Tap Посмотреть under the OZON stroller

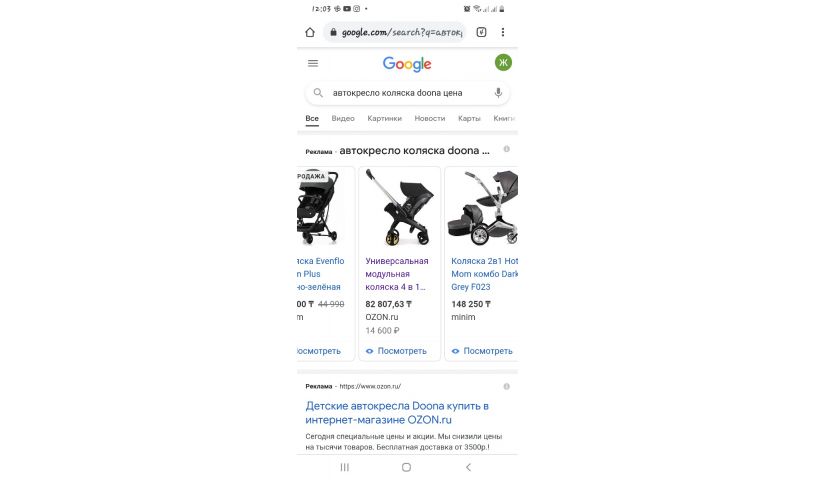[396, 351]
